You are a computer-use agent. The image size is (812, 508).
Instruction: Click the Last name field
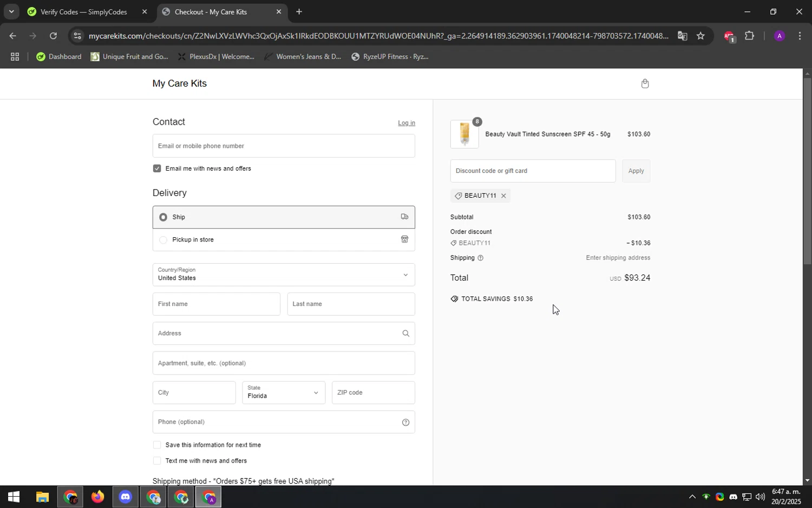click(351, 304)
